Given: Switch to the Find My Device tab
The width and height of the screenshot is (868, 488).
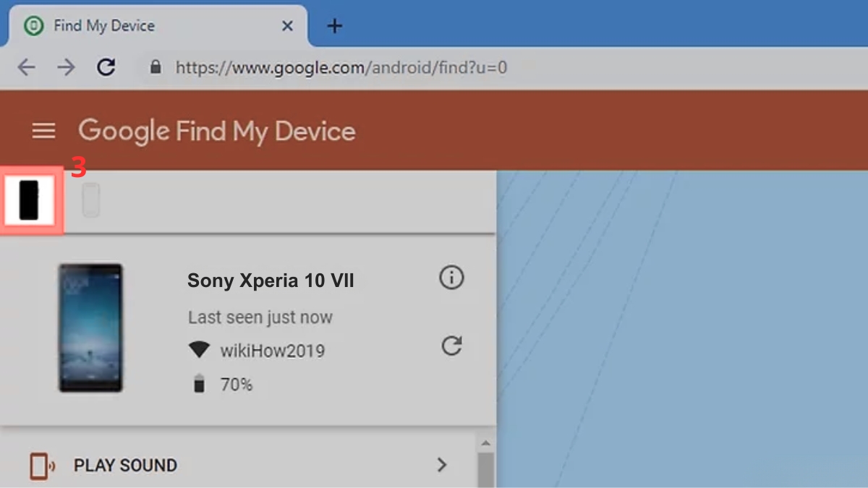Looking at the screenshot, I should [x=158, y=26].
